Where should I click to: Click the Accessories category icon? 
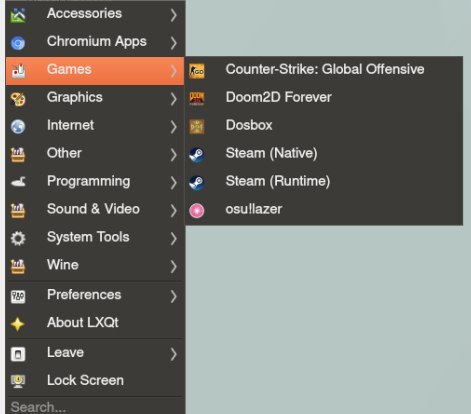pos(18,15)
